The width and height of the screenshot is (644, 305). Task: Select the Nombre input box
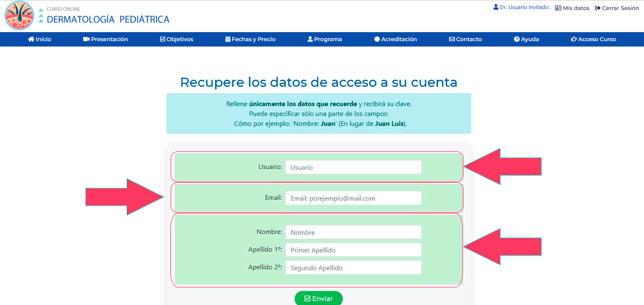[x=353, y=232]
